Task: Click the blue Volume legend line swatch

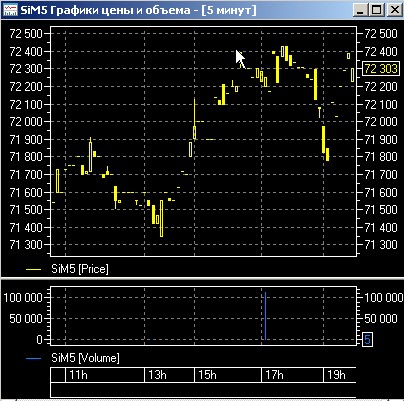Action: coord(33,359)
